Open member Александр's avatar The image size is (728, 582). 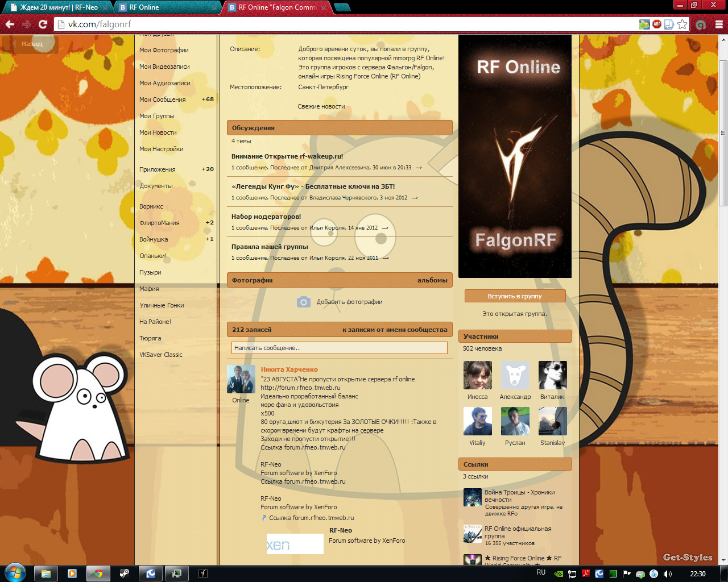515,375
